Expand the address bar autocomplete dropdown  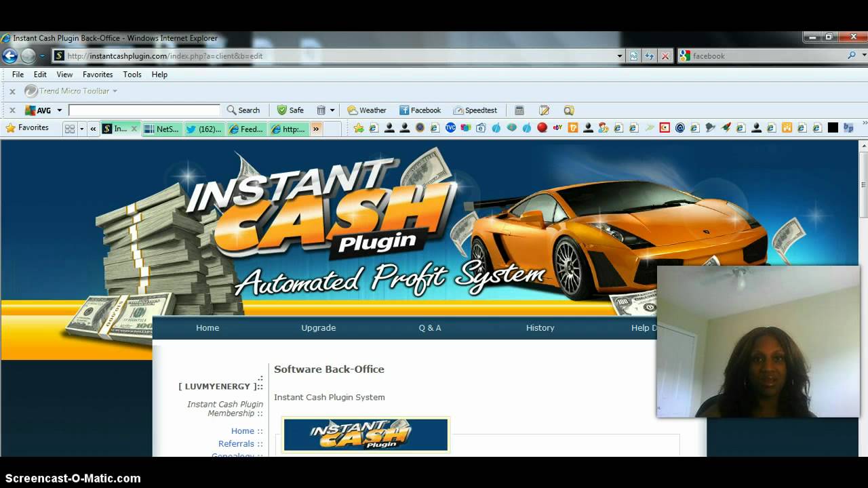(620, 56)
